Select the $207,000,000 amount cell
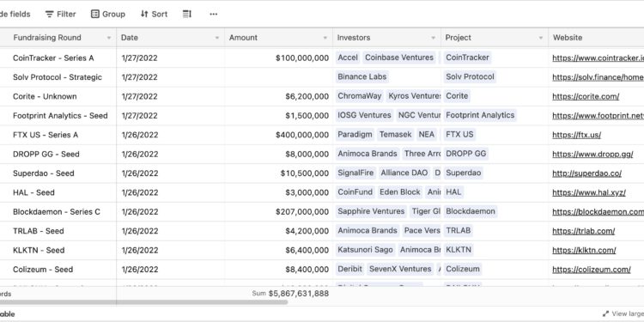The image size is (644, 322). 278,212
